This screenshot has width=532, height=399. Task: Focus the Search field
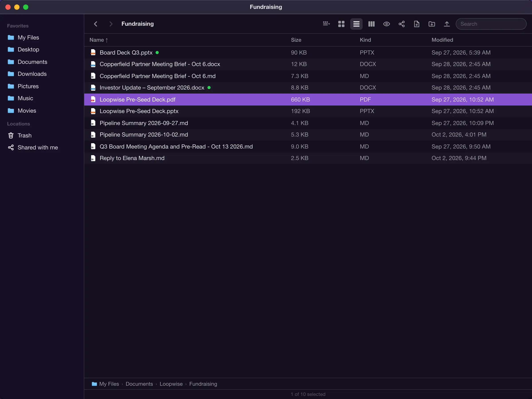pyautogui.click(x=491, y=24)
